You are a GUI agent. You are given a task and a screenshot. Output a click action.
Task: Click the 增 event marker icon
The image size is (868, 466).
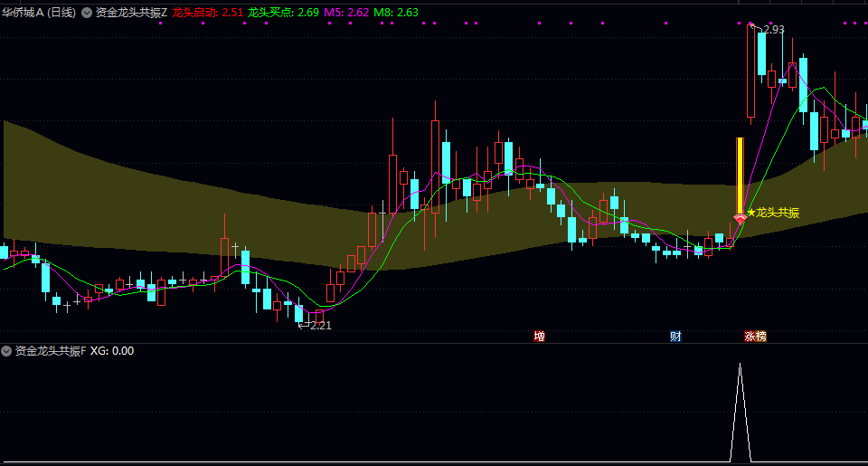[x=540, y=336]
